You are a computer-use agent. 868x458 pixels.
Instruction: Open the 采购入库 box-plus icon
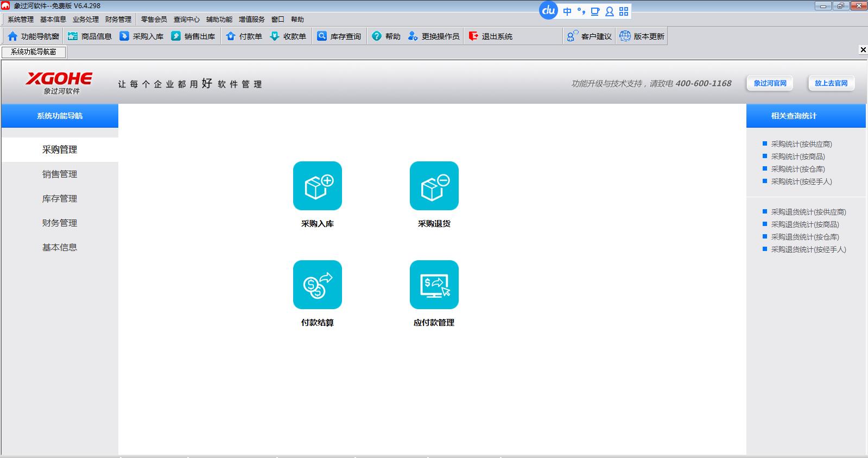click(x=318, y=186)
